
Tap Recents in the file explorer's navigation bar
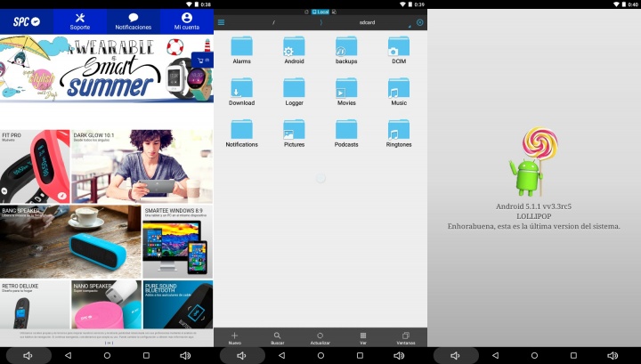(360, 356)
